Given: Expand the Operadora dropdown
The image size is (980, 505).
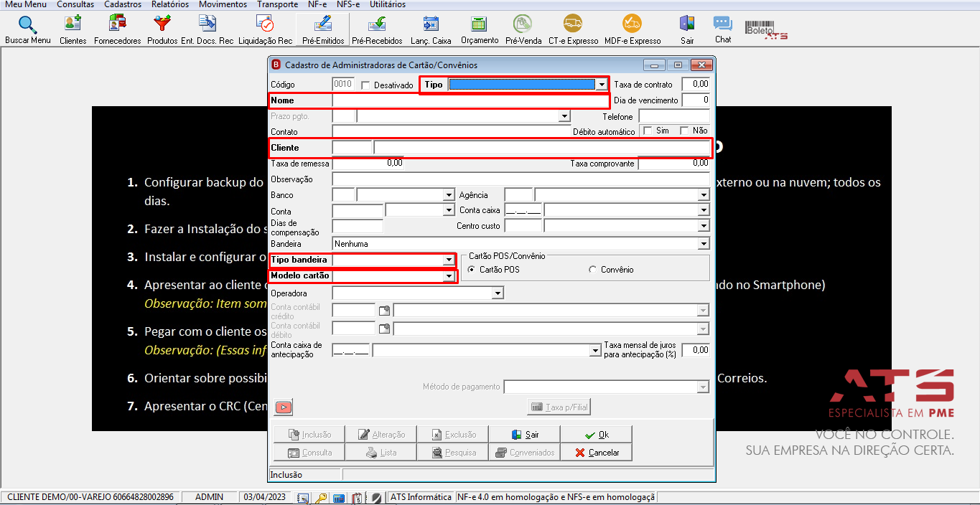Looking at the screenshot, I should tap(498, 293).
